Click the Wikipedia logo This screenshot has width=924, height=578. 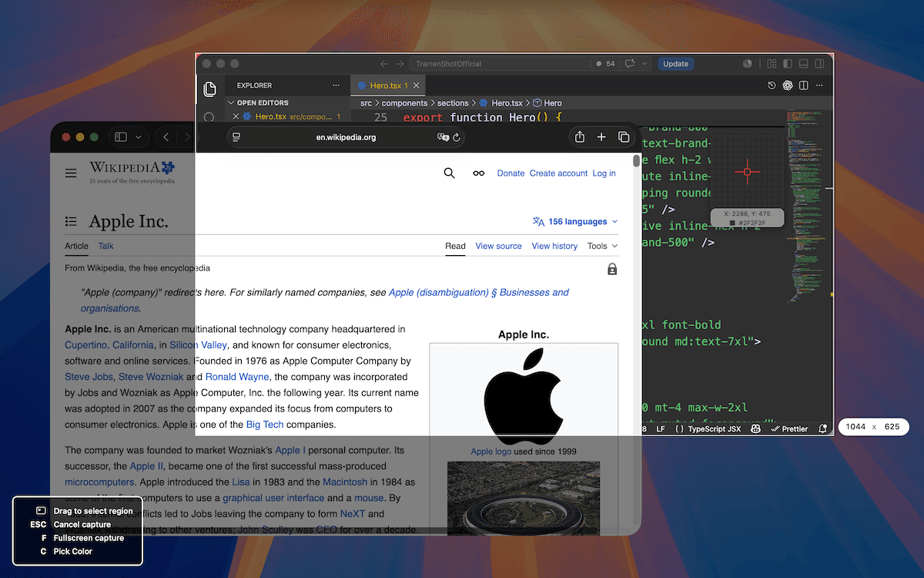(132, 172)
